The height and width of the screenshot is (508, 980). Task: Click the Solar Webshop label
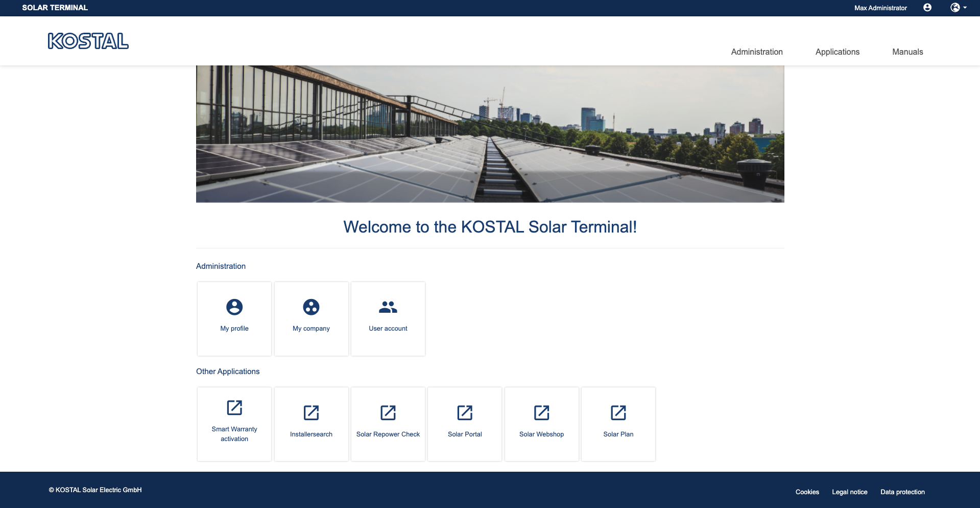(541, 434)
